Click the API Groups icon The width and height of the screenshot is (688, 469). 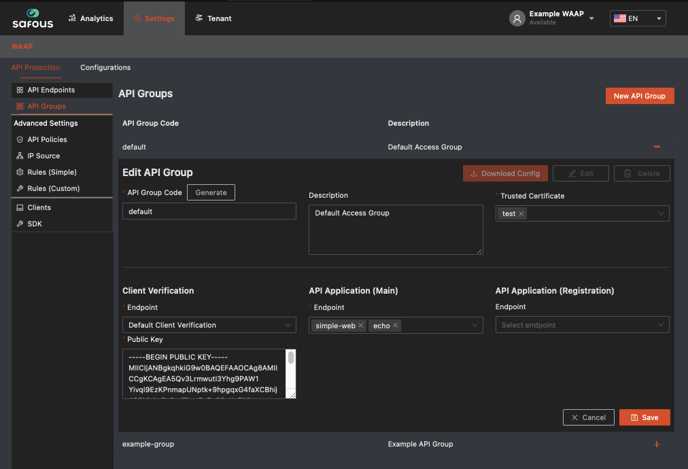tap(20, 106)
